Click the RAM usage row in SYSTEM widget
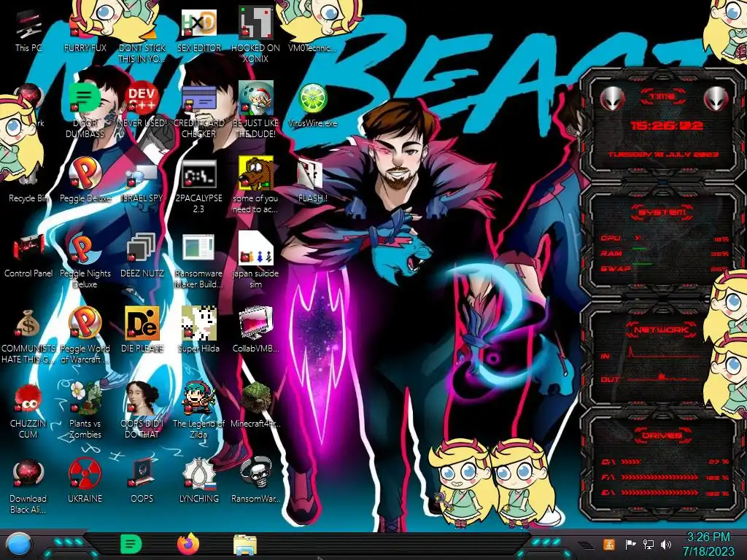Screen dimensions: 747x560 point(665,254)
